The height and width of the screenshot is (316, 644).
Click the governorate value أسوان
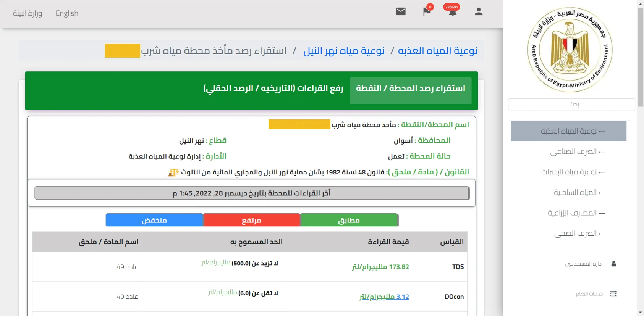403,141
